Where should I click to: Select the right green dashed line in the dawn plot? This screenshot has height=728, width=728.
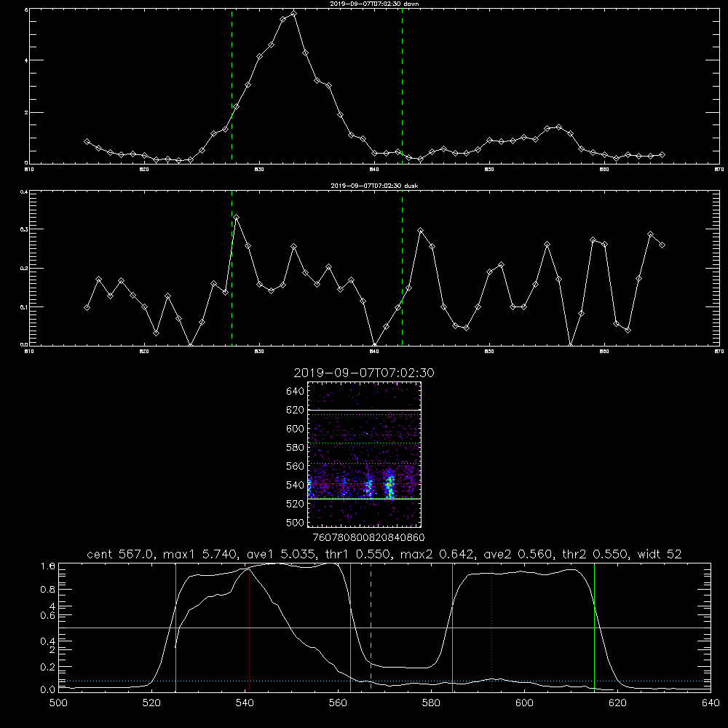coord(402,86)
